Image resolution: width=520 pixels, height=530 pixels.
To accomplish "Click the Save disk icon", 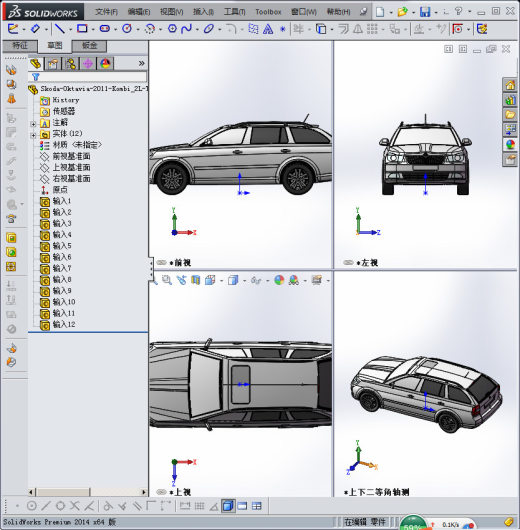I will click(x=425, y=12).
